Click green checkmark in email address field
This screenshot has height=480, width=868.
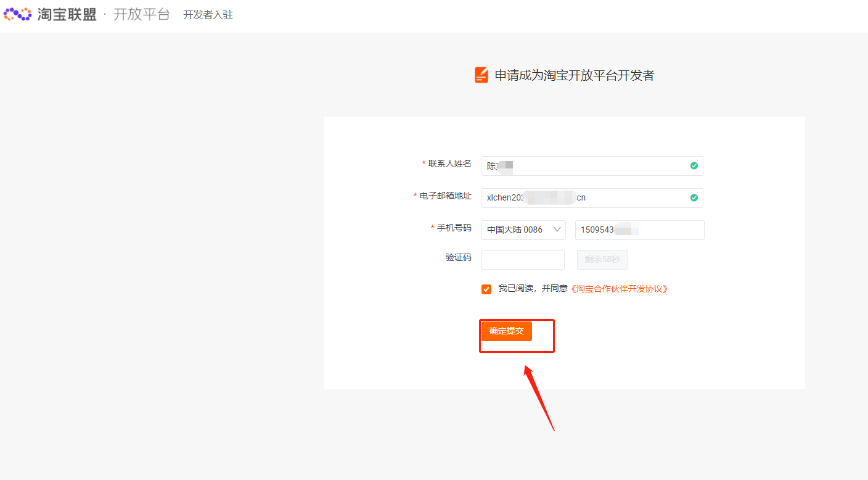click(x=694, y=198)
